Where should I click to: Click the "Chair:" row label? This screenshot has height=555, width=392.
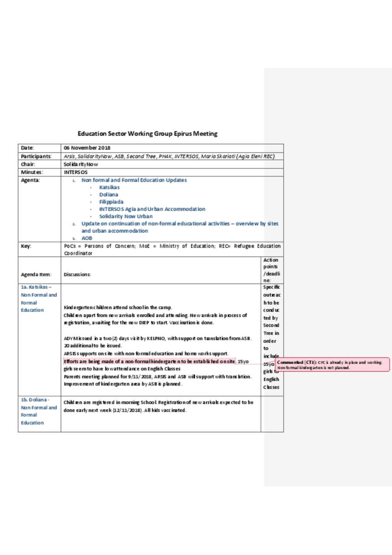point(28,164)
